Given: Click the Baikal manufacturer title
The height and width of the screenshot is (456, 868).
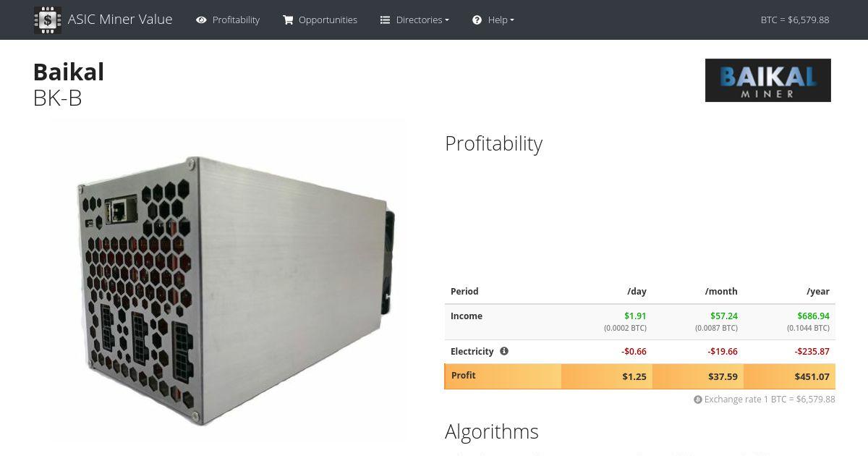Looking at the screenshot, I should coord(69,72).
